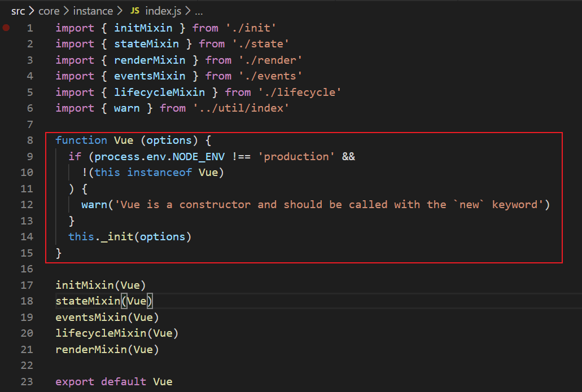Open the 'src' breadcrumb folder
Screen dimensions: 582x392
tap(18, 11)
